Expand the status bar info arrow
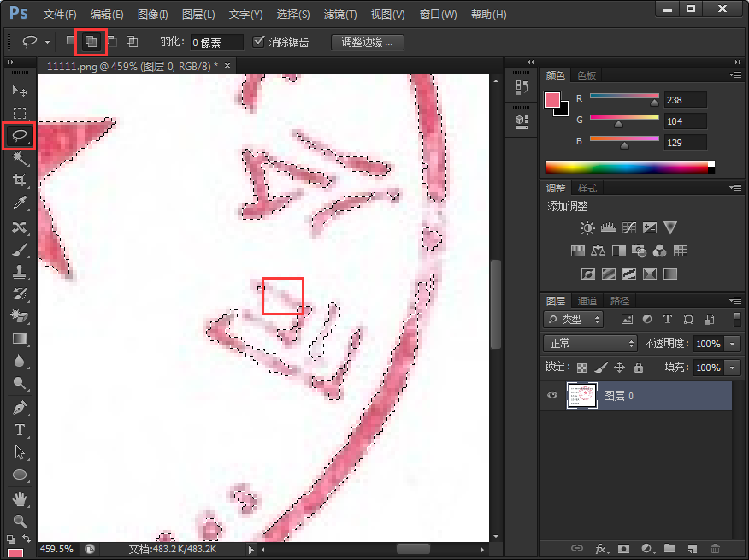This screenshot has height=560, width=749. [251, 550]
